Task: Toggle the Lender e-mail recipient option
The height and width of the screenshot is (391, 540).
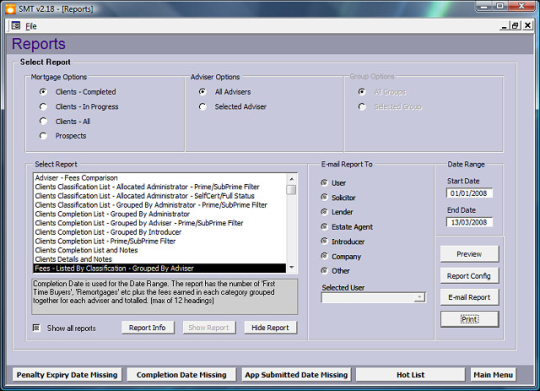Action: point(324,212)
